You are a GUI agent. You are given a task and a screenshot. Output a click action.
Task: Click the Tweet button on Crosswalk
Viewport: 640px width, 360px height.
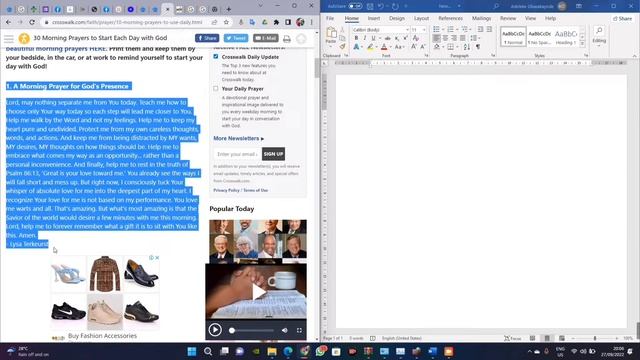[x=236, y=38]
